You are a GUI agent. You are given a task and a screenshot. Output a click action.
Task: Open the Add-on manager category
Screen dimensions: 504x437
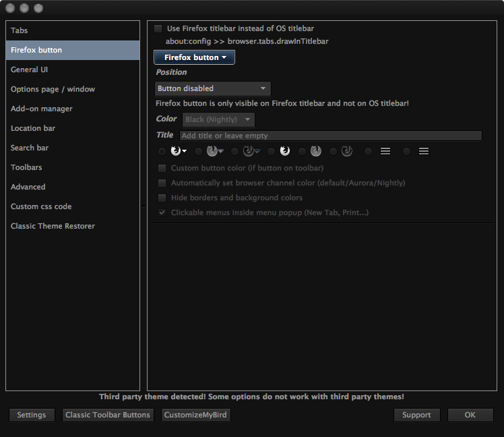click(x=73, y=109)
